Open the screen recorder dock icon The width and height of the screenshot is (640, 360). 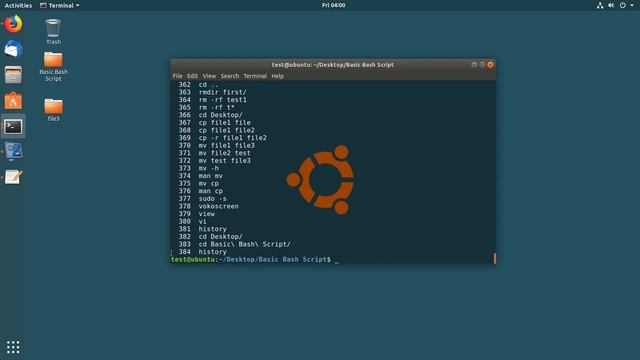point(13,152)
